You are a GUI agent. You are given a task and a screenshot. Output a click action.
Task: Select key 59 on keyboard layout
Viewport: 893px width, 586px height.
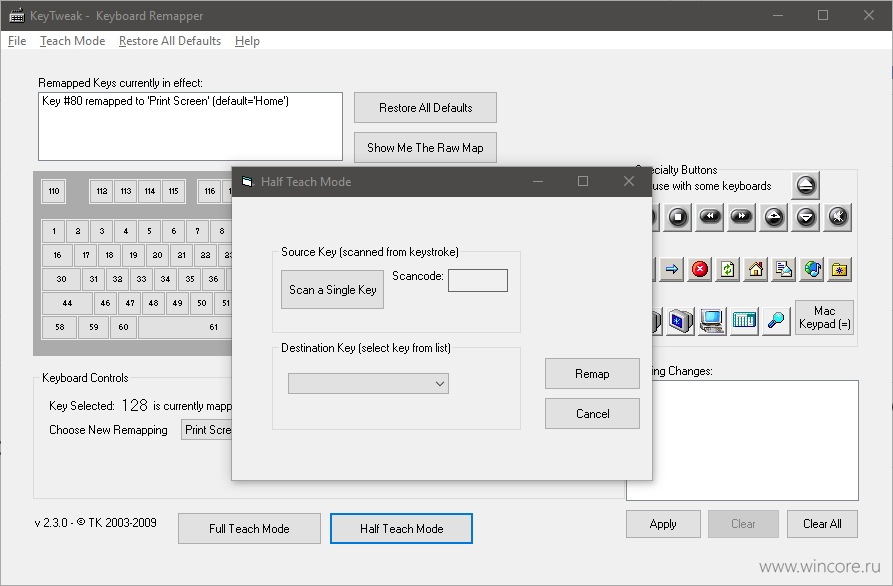(x=93, y=327)
